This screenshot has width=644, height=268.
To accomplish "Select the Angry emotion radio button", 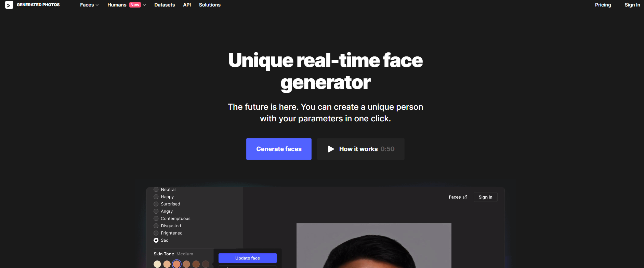I will pyautogui.click(x=156, y=211).
